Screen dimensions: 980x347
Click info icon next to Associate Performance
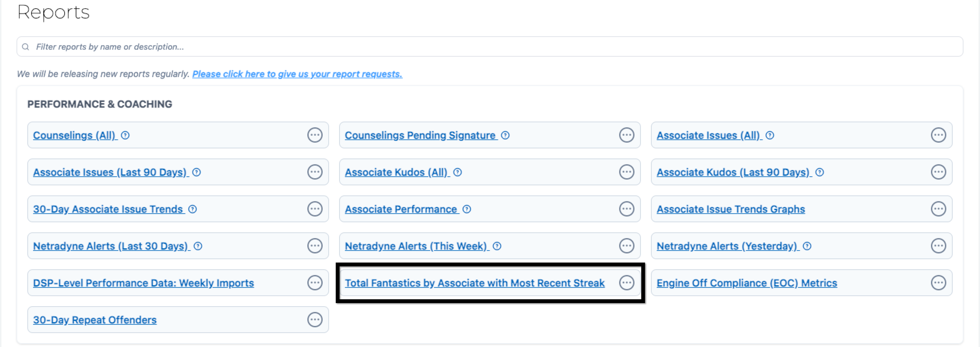coord(467,209)
